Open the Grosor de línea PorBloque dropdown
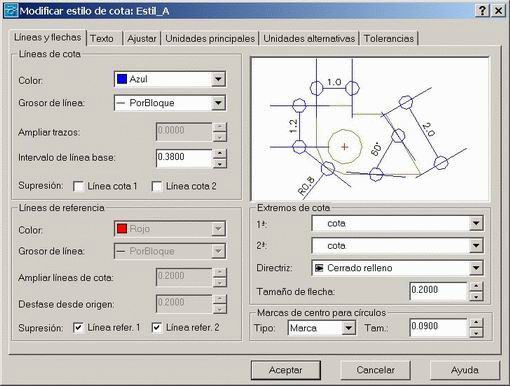Viewport: 510px width, 386px height. pos(218,103)
